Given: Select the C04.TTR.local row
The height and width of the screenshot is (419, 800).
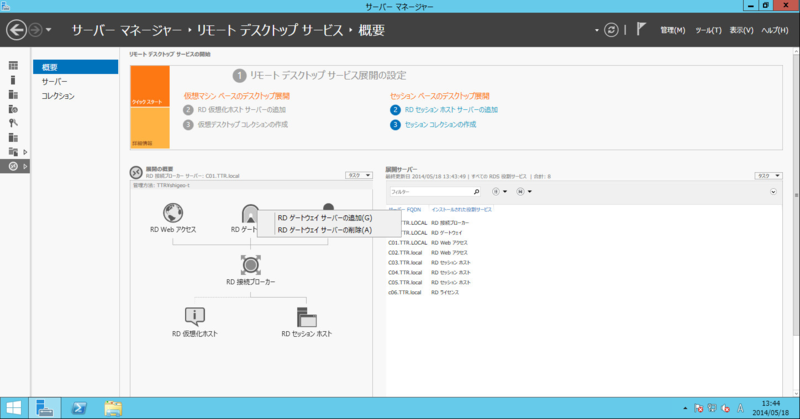Looking at the screenshot, I should pyautogui.click(x=584, y=273).
